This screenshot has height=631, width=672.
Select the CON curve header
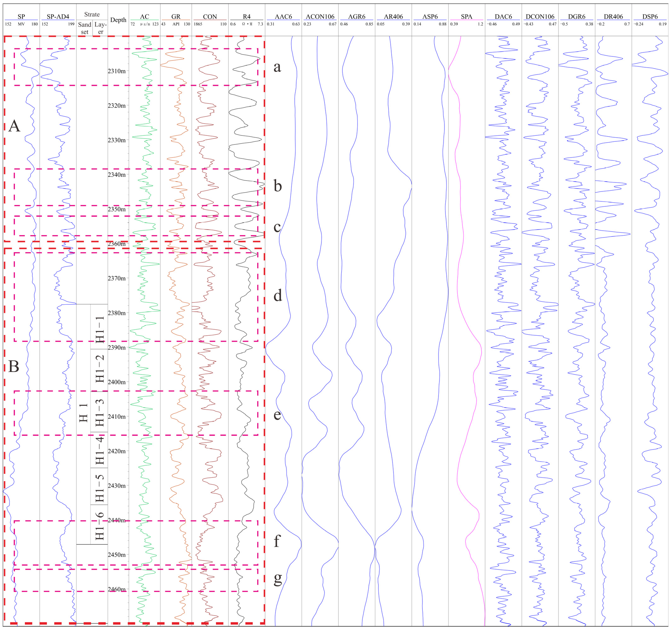point(210,17)
